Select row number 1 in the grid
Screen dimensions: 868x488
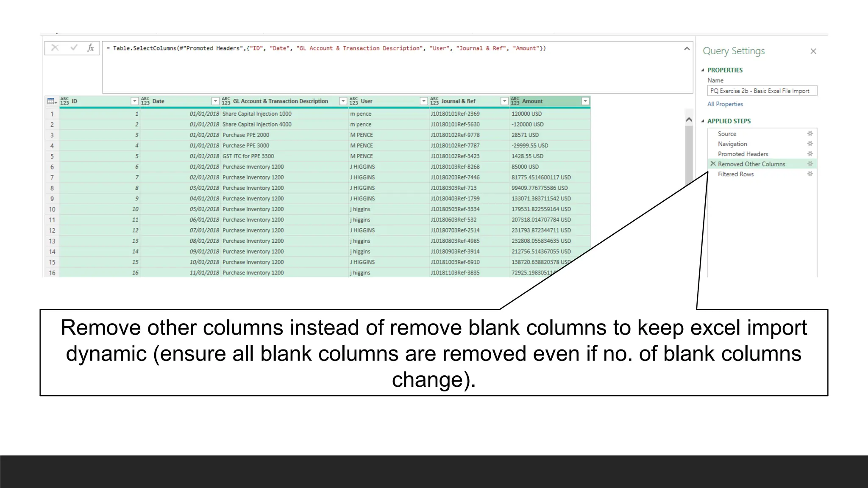(52, 114)
